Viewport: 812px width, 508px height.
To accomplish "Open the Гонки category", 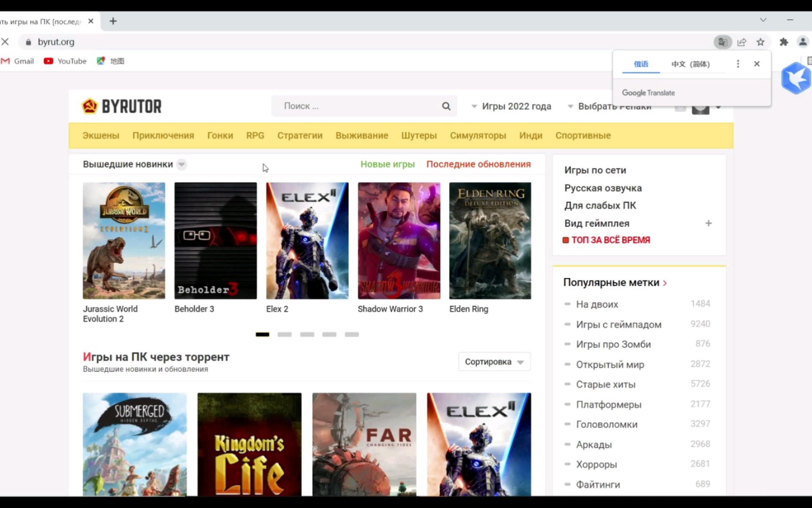I will point(220,135).
